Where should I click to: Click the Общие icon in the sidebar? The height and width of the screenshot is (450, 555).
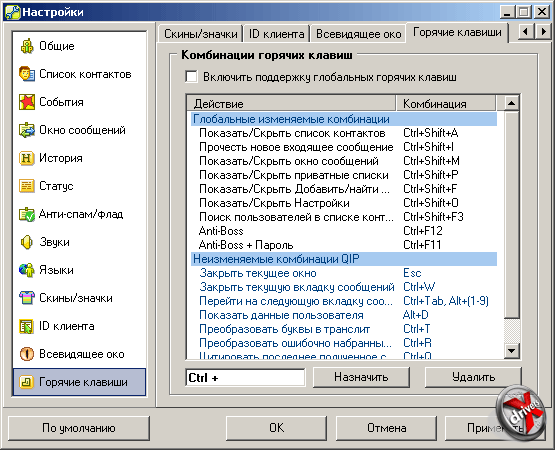click(27, 46)
